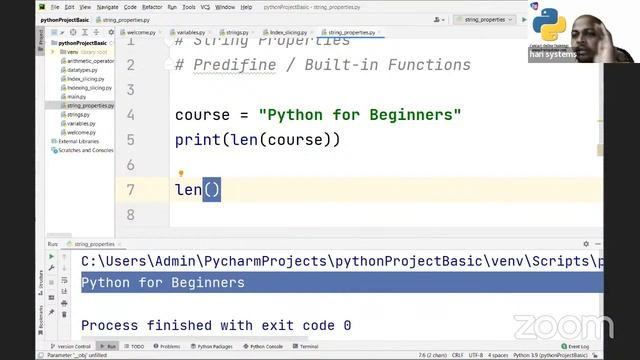Screen dimensions: 640x360
Task: Switch to the variables.py editor tab
Action: [191, 32]
